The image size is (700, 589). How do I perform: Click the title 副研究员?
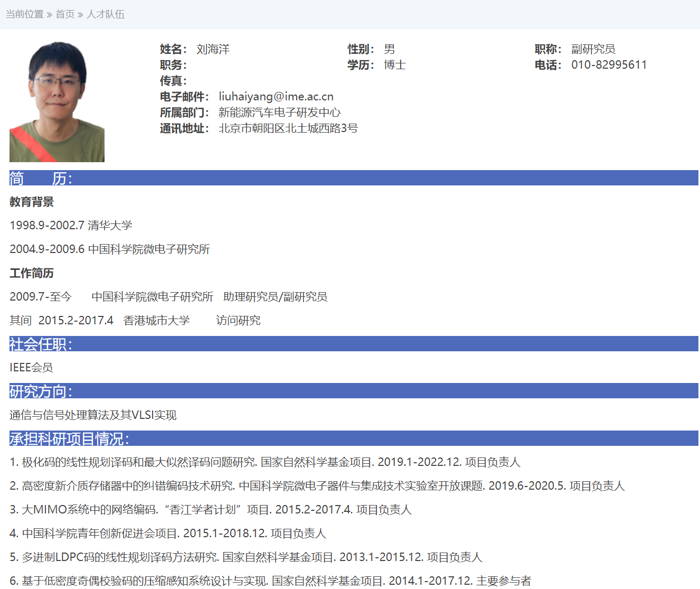(593, 49)
